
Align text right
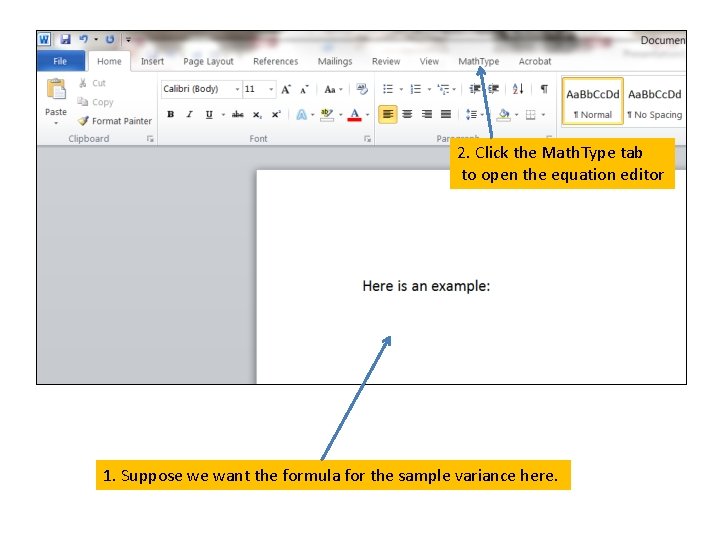click(427, 114)
